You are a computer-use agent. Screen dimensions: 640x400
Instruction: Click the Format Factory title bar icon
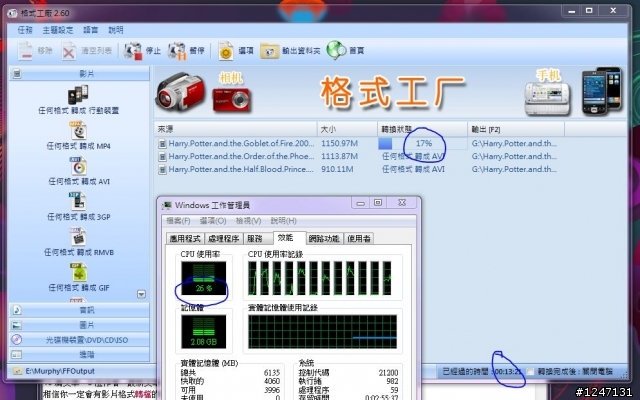13,13
